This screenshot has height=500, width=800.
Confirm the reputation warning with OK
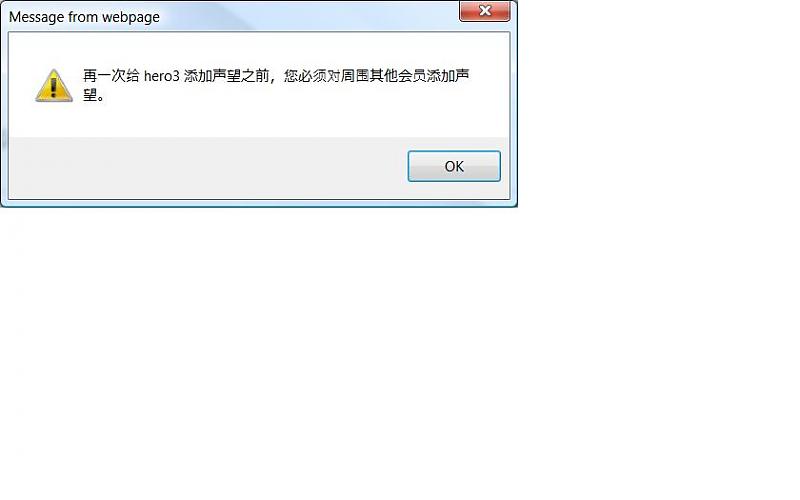tap(454, 166)
